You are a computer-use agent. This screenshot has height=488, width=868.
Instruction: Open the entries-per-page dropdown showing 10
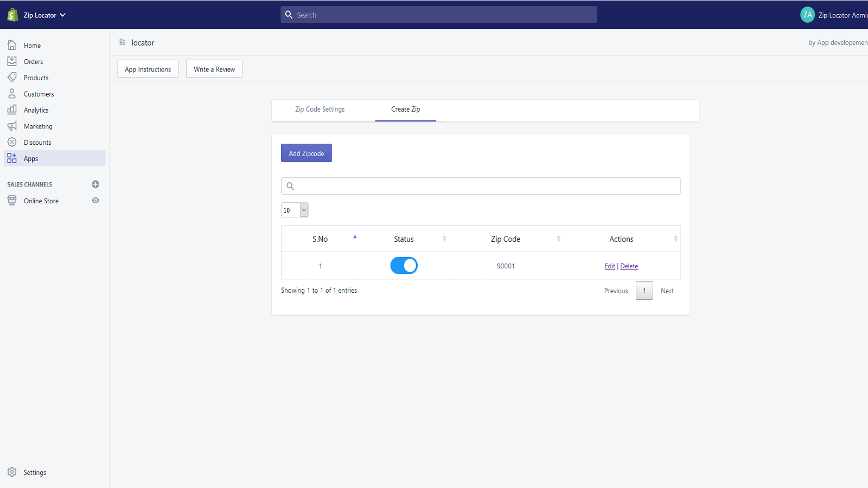(295, 210)
